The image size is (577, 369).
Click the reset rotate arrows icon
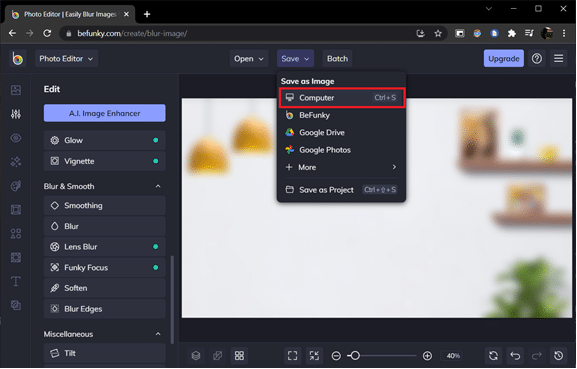[493, 356]
